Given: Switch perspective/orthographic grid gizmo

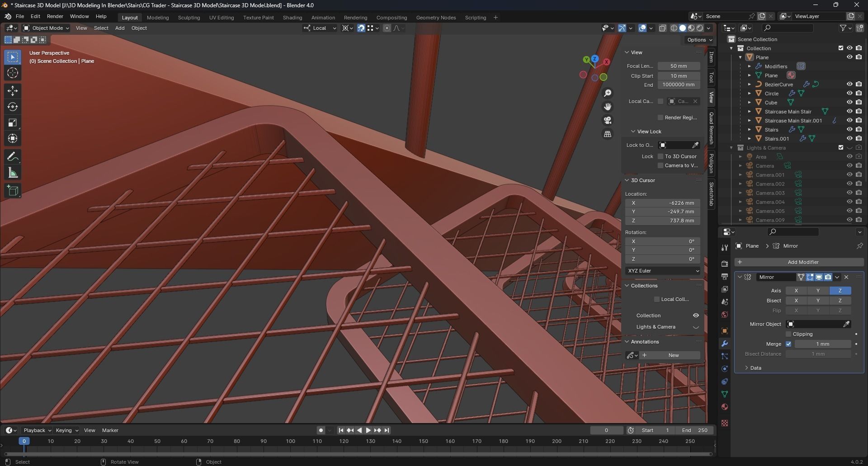Looking at the screenshot, I should coord(608,134).
